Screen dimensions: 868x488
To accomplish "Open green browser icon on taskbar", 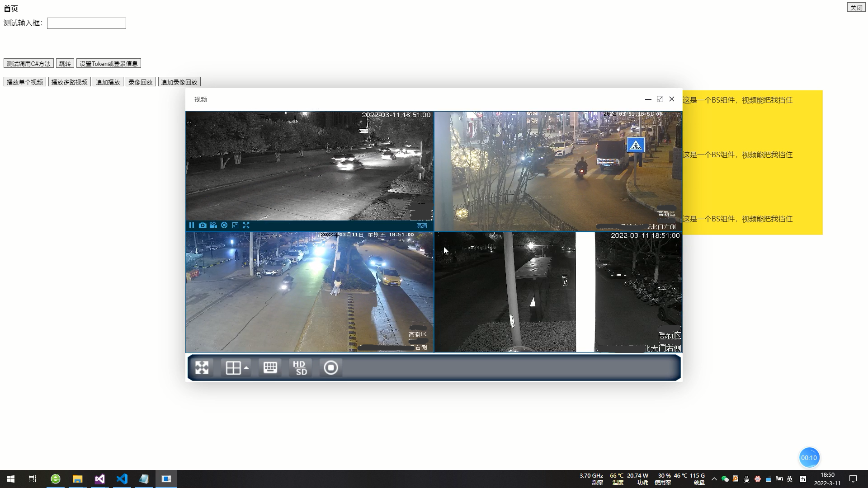I will tap(56, 479).
